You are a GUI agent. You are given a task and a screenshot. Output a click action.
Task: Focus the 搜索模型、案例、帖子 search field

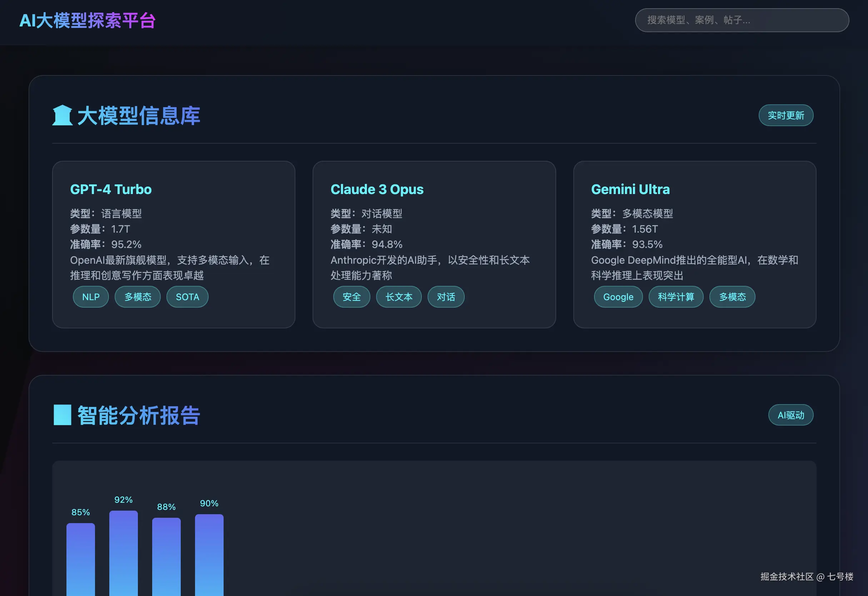tap(742, 20)
